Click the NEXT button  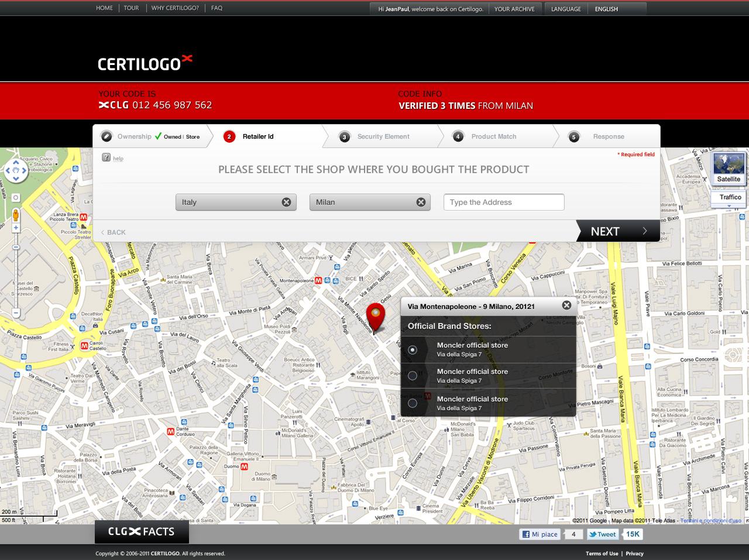click(x=618, y=231)
